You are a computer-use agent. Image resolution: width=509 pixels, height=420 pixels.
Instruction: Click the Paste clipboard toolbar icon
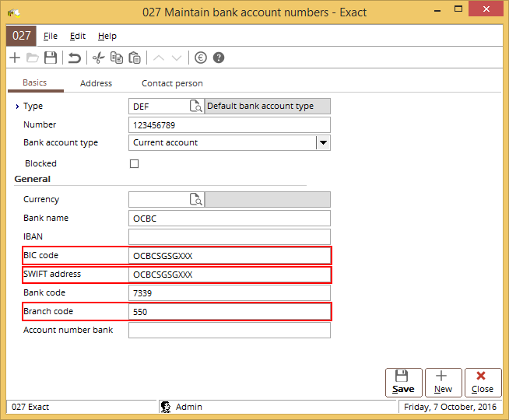135,58
